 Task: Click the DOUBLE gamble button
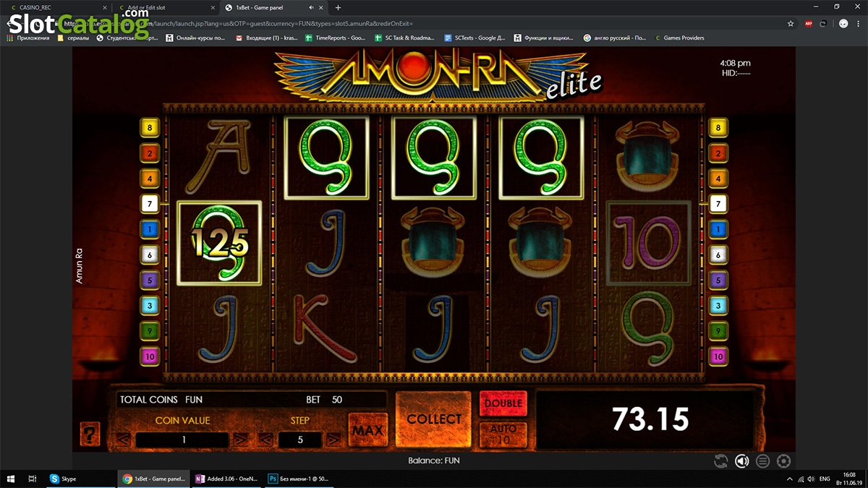tap(503, 403)
